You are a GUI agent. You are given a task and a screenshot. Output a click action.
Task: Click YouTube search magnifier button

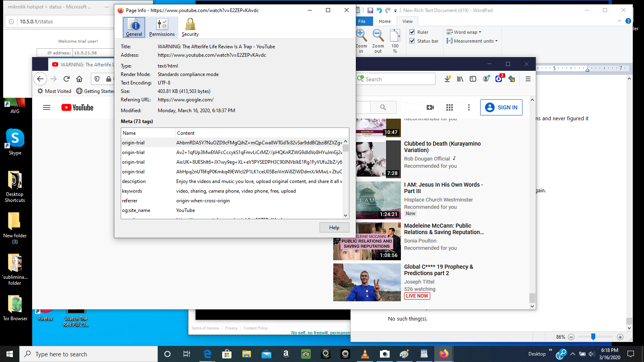(x=383, y=107)
